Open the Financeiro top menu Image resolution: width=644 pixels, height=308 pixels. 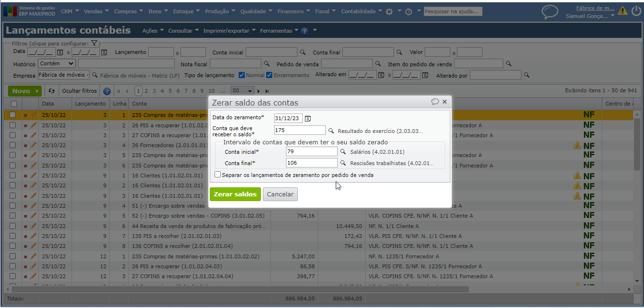click(x=294, y=11)
